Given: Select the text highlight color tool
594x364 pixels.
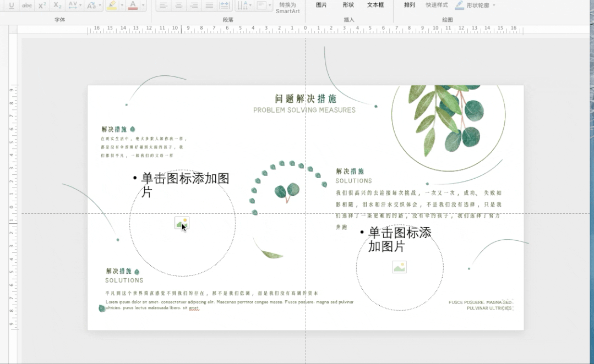Looking at the screenshot, I should pos(112,5).
